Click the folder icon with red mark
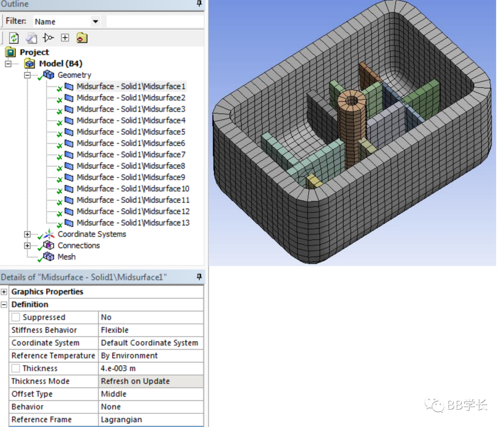The height and width of the screenshot is (427, 504). [x=82, y=38]
